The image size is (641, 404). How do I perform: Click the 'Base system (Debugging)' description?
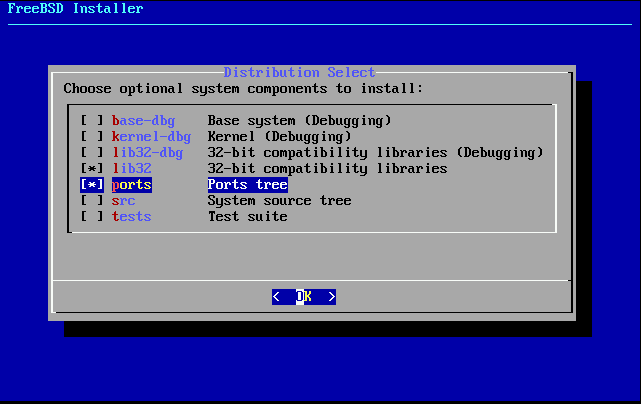point(299,121)
